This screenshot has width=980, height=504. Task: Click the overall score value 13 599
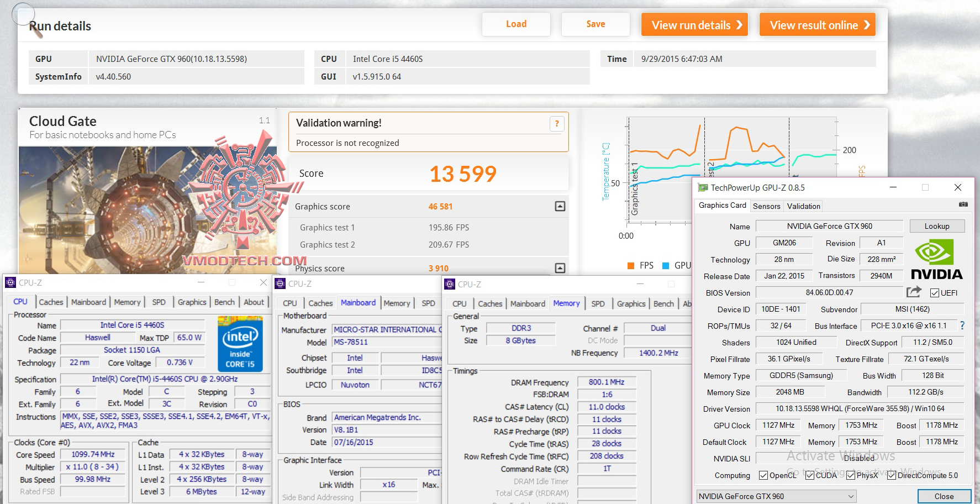click(463, 175)
